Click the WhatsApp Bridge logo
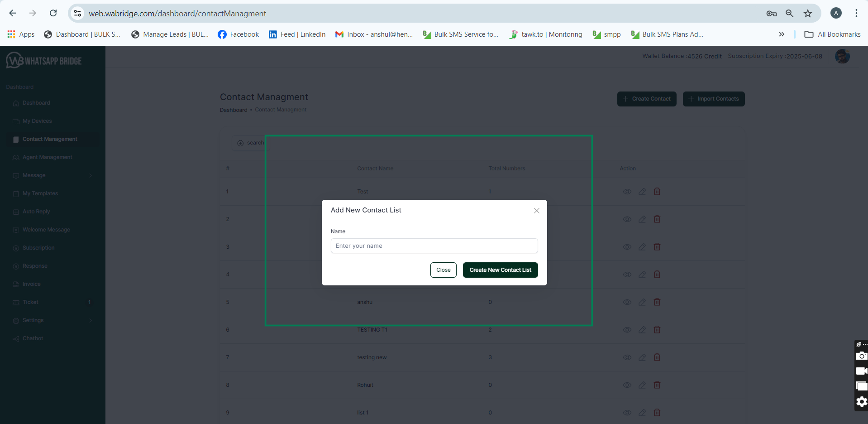The height and width of the screenshot is (424, 868). [44, 60]
